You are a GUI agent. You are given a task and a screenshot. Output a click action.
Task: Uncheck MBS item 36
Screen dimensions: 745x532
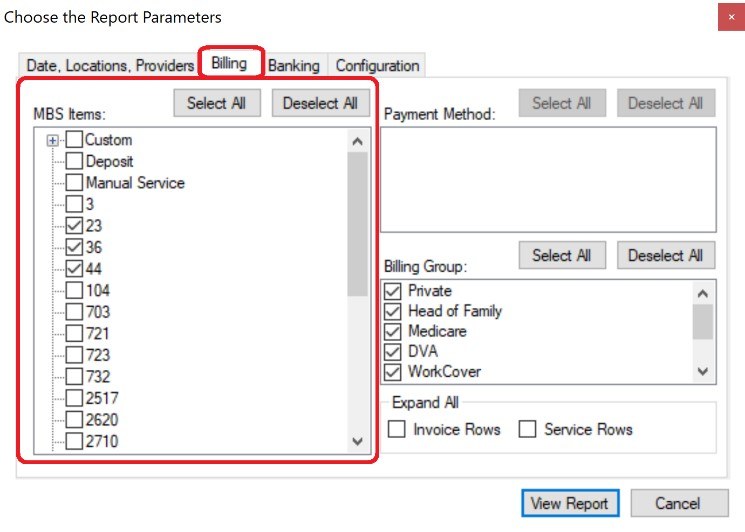(x=74, y=247)
